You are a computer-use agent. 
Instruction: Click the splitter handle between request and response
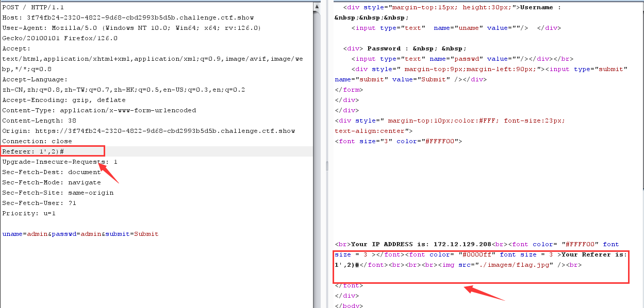click(x=326, y=166)
